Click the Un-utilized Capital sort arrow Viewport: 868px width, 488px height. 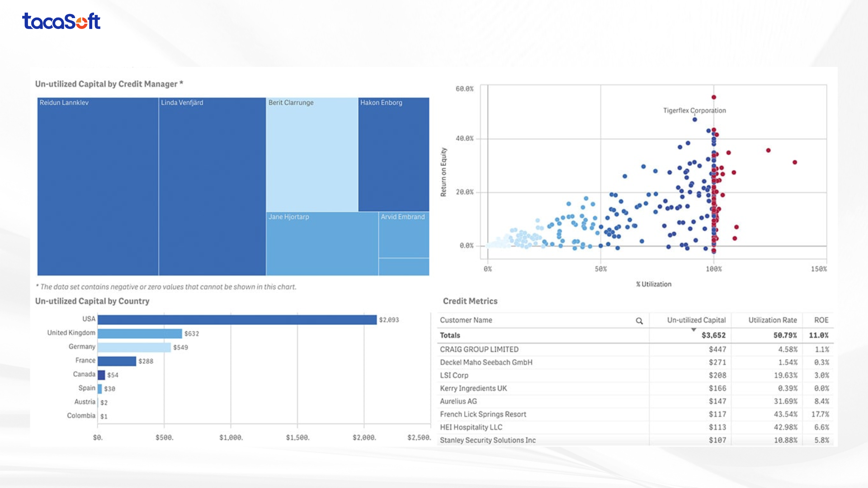[693, 330]
